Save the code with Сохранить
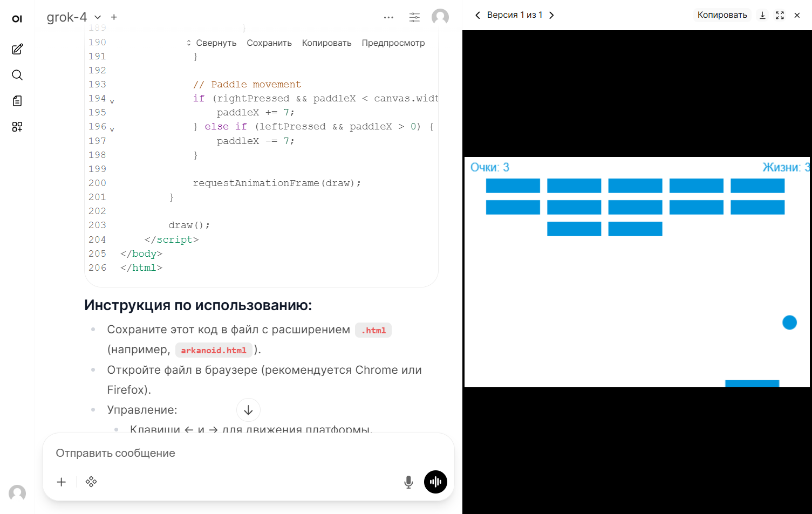The width and height of the screenshot is (812, 514). (x=269, y=43)
